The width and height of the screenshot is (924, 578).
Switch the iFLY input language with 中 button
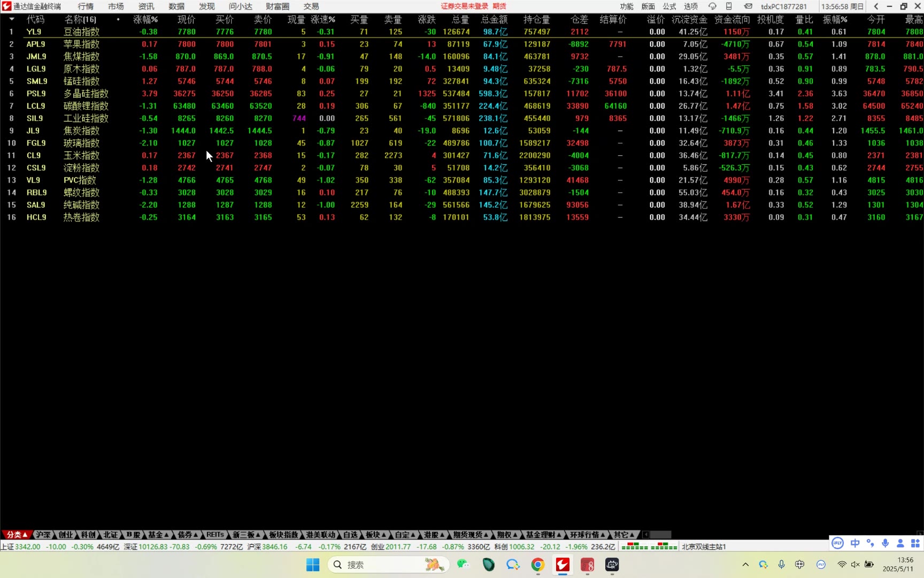pyautogui.click(x=855, y=543)
